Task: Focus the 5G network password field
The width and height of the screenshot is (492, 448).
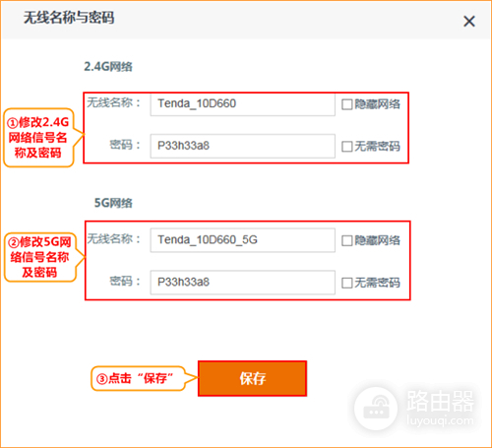Action: click(x=243, y=283)
